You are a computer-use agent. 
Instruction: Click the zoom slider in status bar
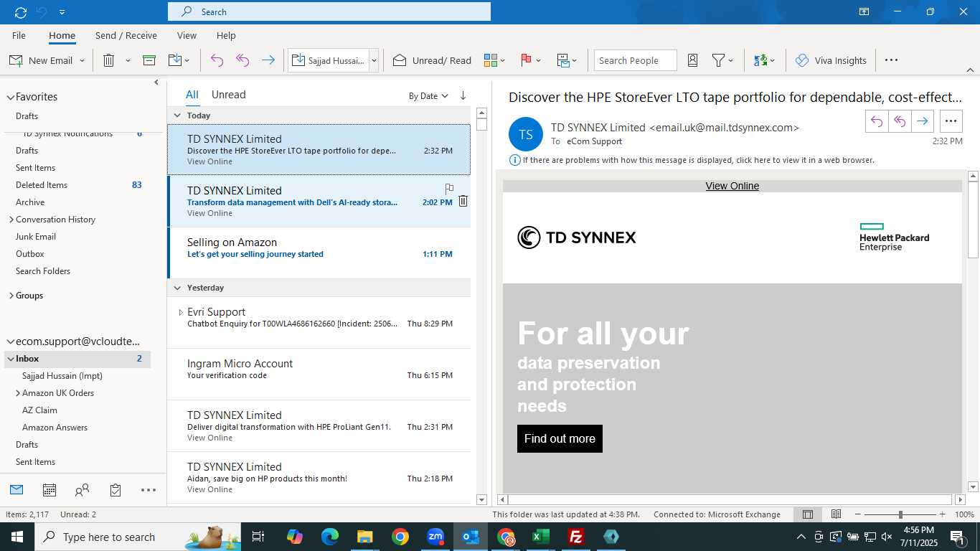[x=900, y=514]
